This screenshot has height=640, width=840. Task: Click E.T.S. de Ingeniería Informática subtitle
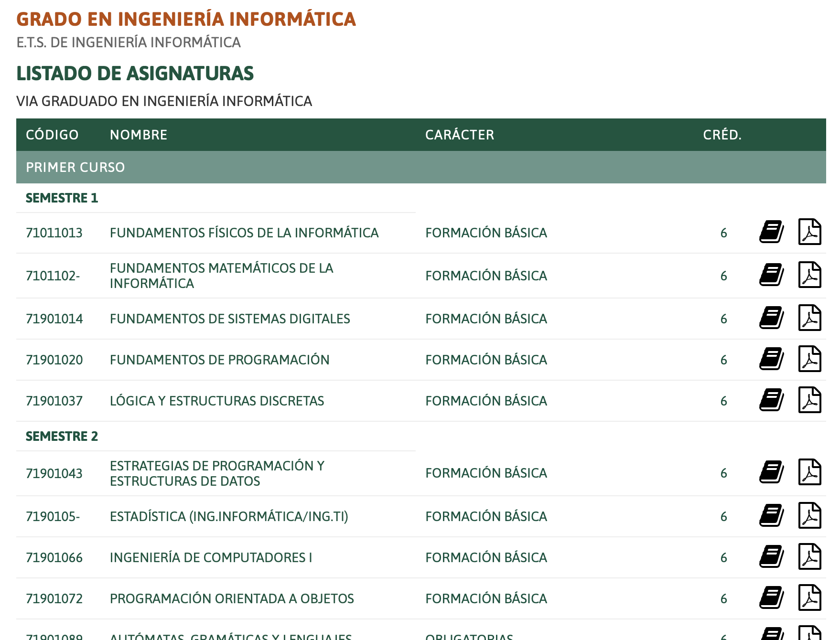click(129, 43)
